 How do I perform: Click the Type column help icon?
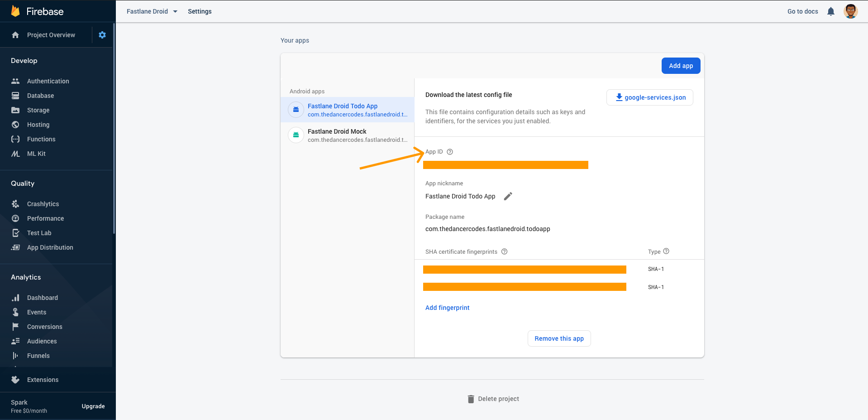[666, 251]
